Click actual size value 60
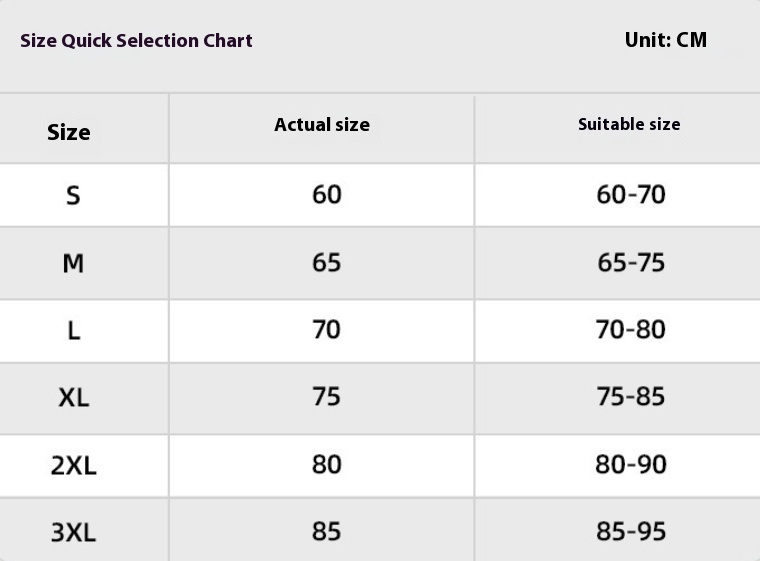The height and width of the screenshot is (561, 760). click(327, 194)
